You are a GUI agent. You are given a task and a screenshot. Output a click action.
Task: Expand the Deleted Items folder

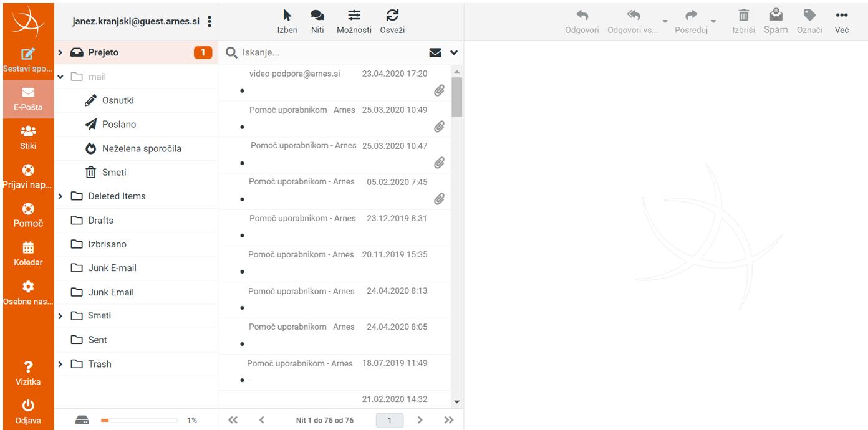pyautogui.click(x=60, y=196)
